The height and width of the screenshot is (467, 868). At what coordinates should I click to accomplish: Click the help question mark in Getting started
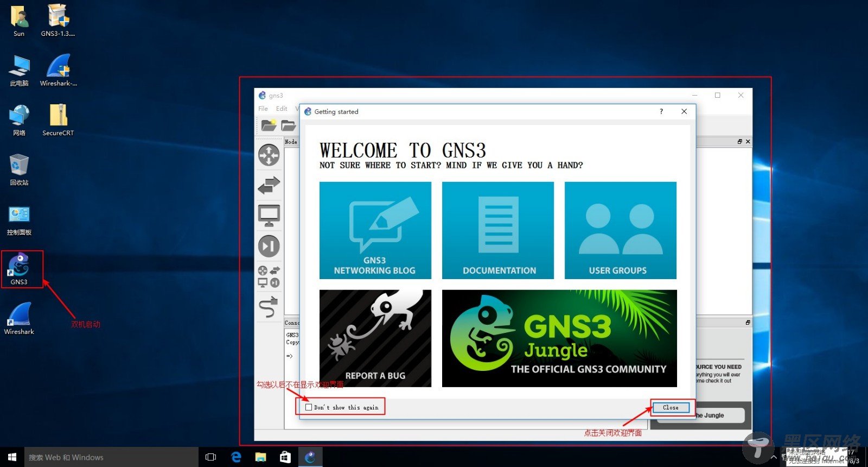[x=661, y=111]
